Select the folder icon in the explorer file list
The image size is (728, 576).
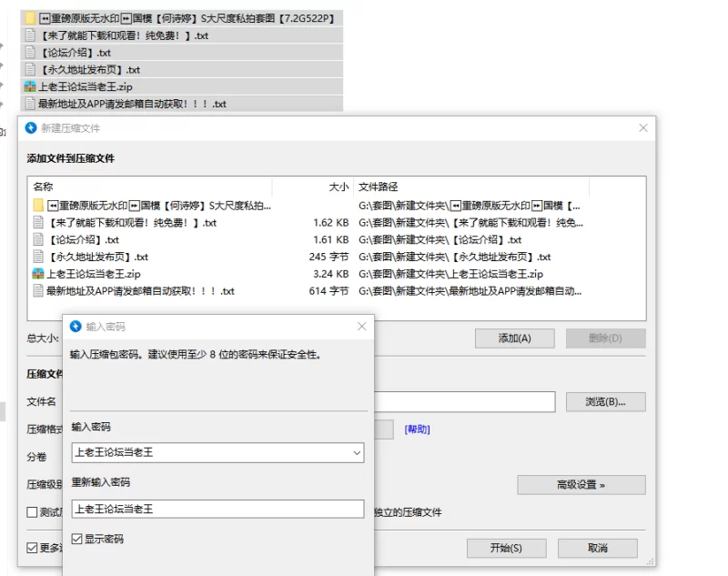(x=30, y=18)
